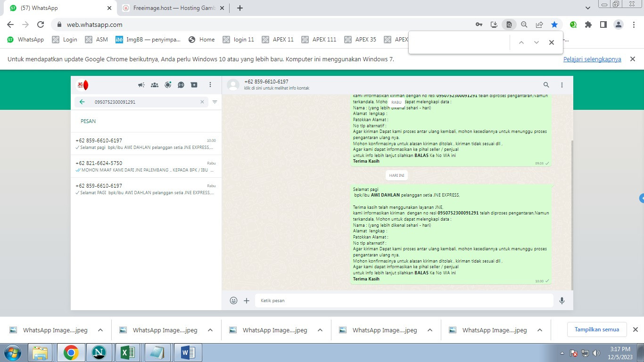Screen dimensions: 644x362
Task: Open Word from the taskbar
Action: coord(188,353)
